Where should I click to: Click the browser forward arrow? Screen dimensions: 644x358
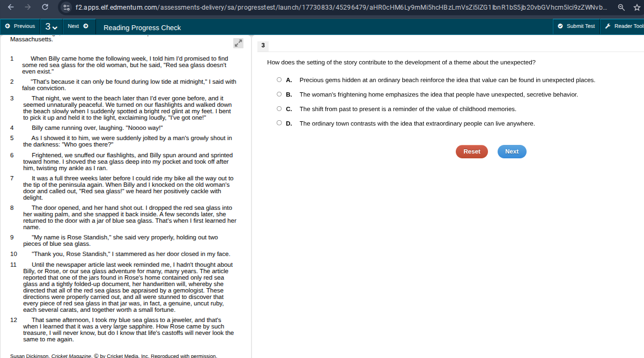(x=28, y=8)
